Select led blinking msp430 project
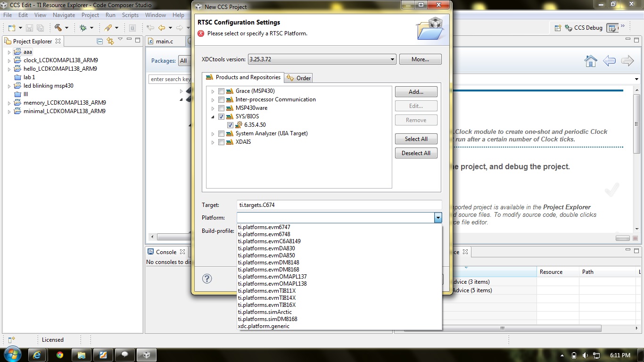644x362 pixels. click(x=49, y=86)
